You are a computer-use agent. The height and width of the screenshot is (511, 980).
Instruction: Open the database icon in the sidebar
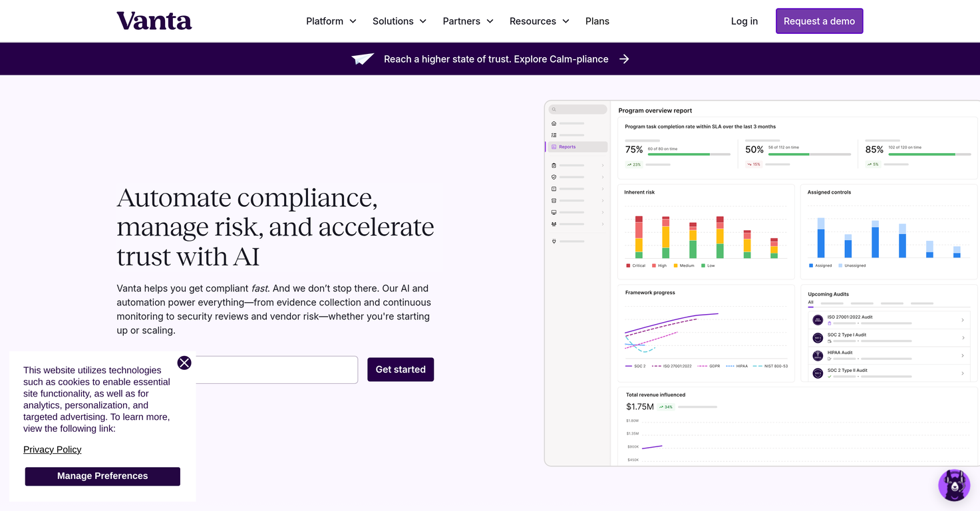554,200
